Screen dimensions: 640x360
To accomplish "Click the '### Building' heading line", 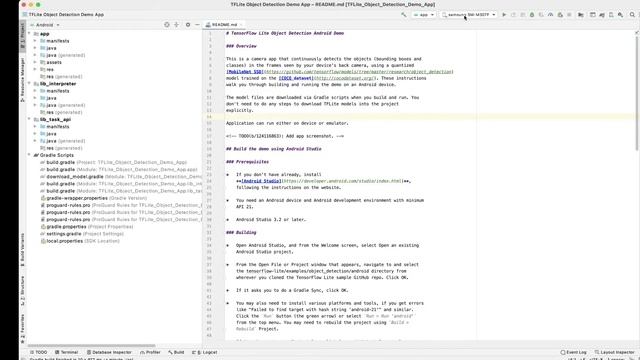I will click(241, 233).
